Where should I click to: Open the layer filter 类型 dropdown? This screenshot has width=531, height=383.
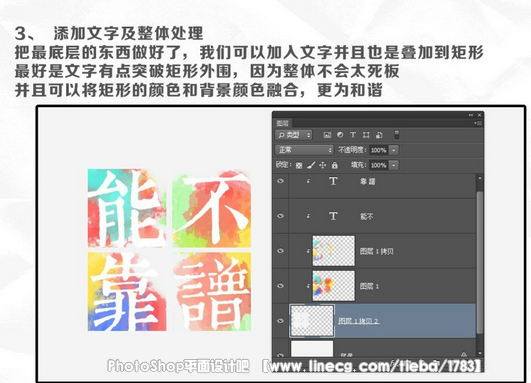pos(294,135)
